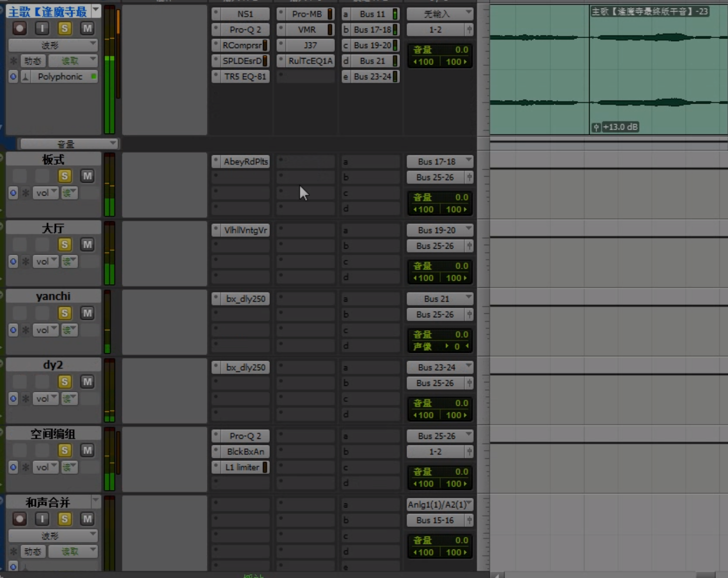Click the Polyphonic elastic audio icon
The width and height of the screenshot is (728, 578).
click(25, 77)
